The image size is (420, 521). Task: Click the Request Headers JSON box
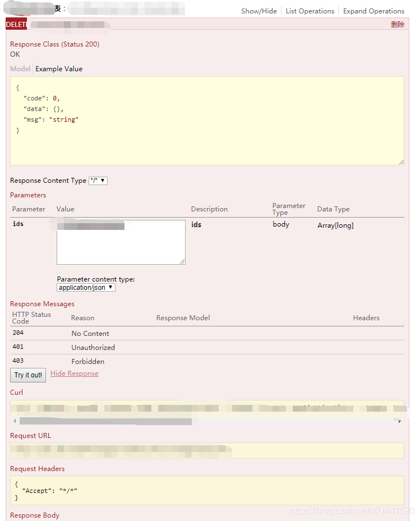click(x=207, y=490)
